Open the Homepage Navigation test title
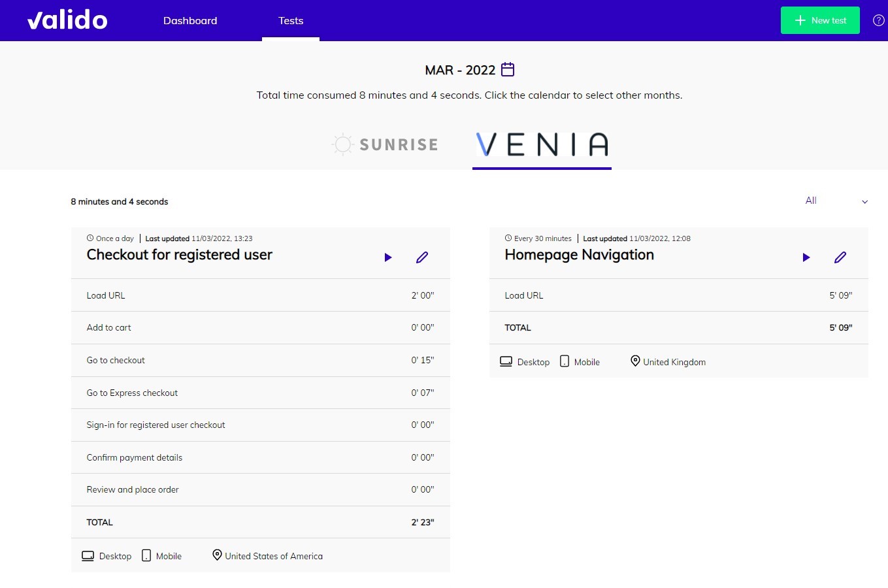This screenshot has width=888, height=588. tap(579, 255)
